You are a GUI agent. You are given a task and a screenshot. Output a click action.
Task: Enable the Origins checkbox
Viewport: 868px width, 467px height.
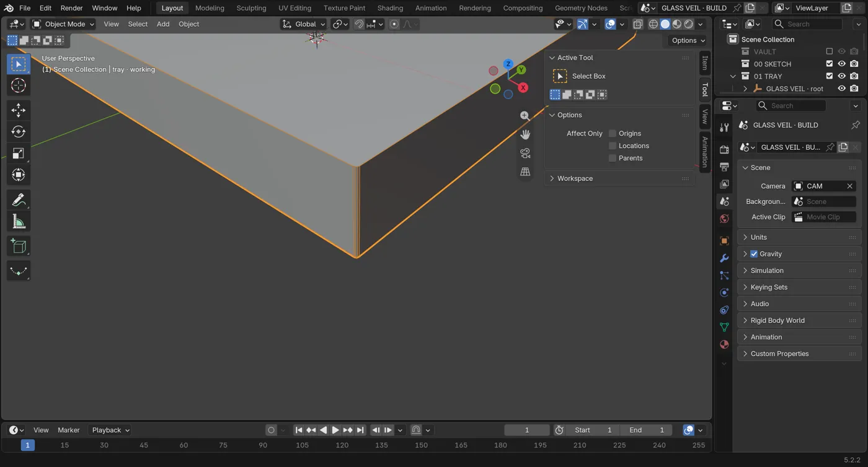pos(613,133)
